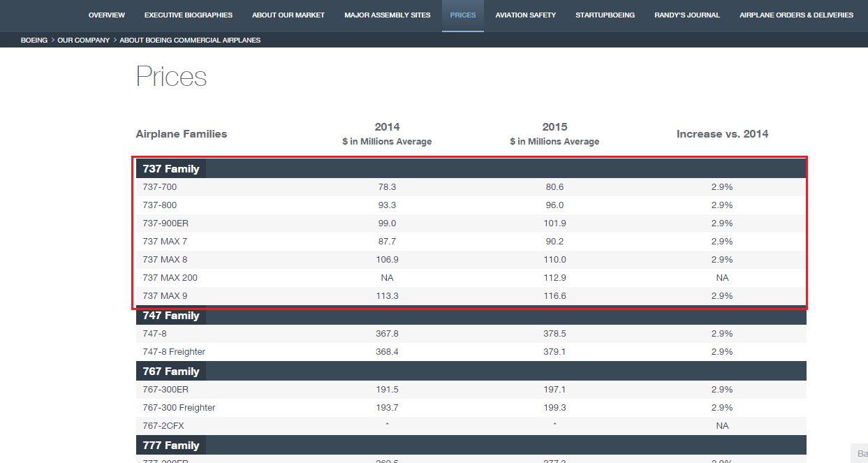Select the 767-300ER row label
868x463 pixels.
pos(165,390)
